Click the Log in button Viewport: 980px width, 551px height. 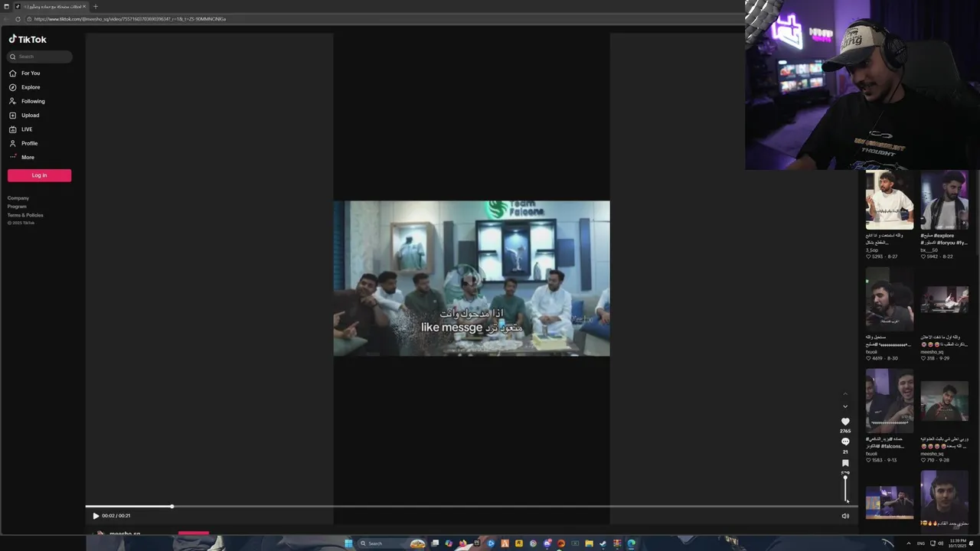pyautogui.click(x=39, y=175)
